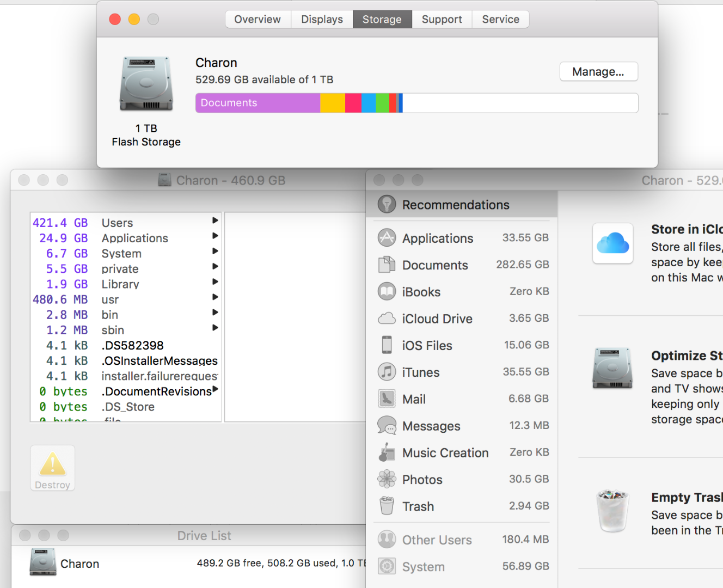
Task: Expand the System folder arrow in file list
Action: tap(215, 251)
